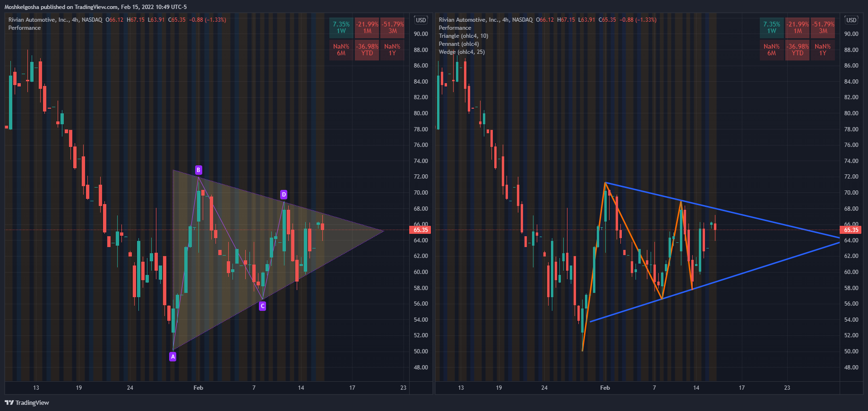Click Performance indicator label on left chart

[25, 28]
